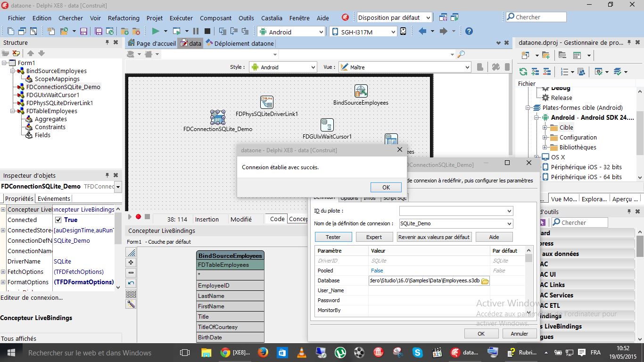Open the connection definition name SQLite_Demo dropdown
Viewport: 644px width, 362px height.
click(x=509, y=223)
